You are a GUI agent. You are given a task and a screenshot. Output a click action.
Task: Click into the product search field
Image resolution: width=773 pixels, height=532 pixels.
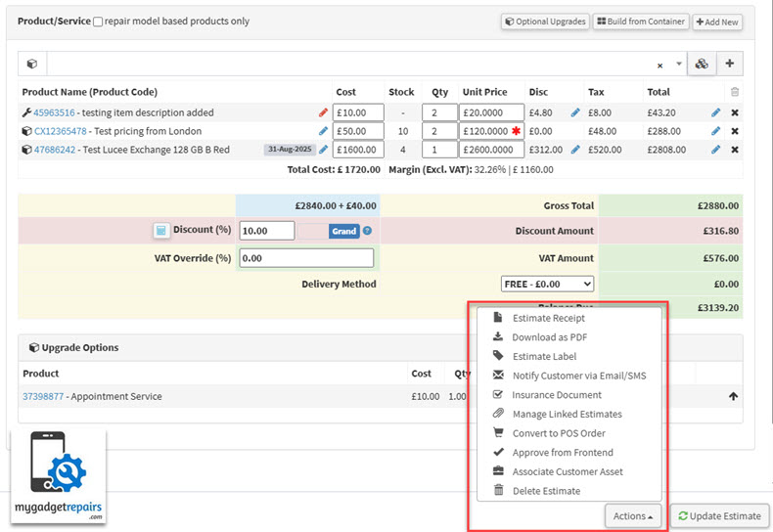(351, 64)
